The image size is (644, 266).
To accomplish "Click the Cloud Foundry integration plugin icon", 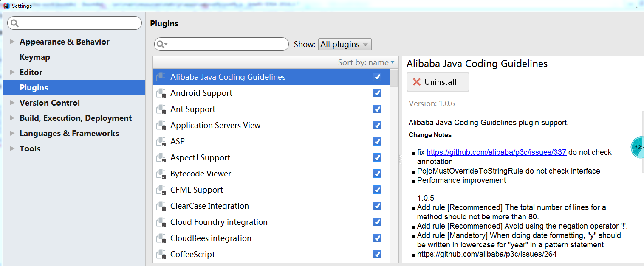I will [161, 222].
